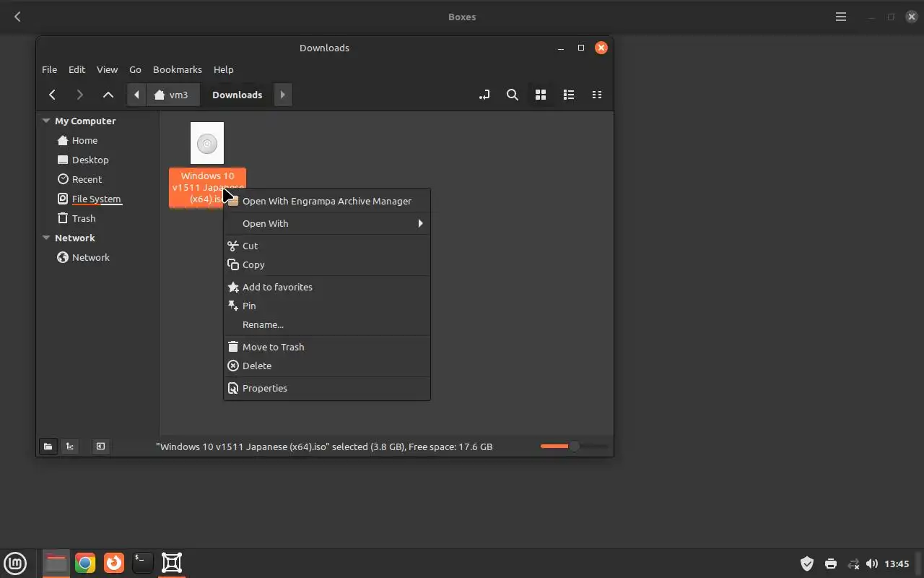Open the View menu
The image size is (924, 578).
[x=107, y=69]
